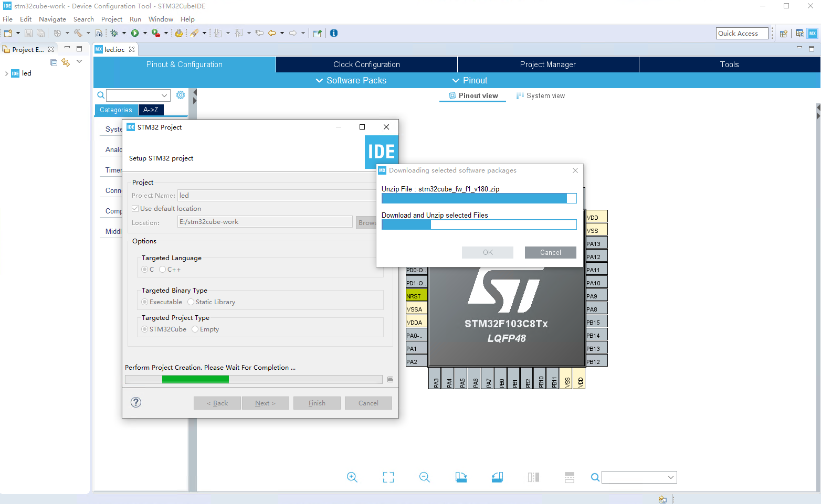Switch to Clock Configuration tab
Viewport: 821px width, 504px height.
coord(366,65)
